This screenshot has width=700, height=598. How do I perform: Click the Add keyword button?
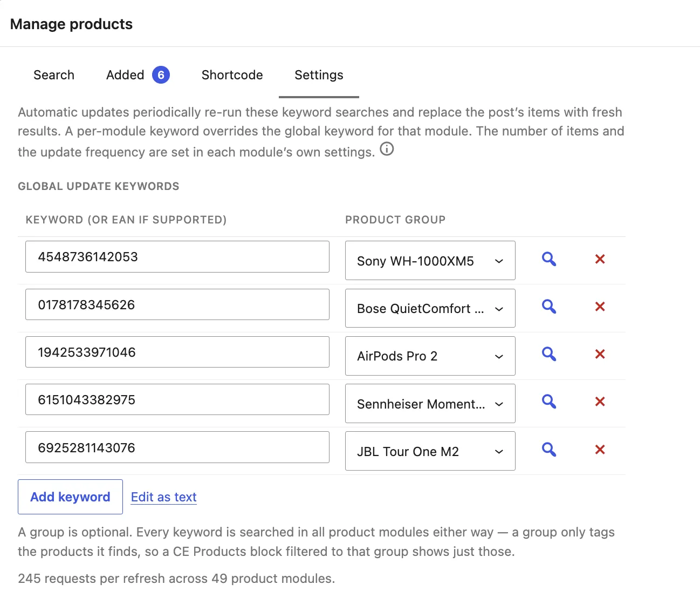(70, 497)
